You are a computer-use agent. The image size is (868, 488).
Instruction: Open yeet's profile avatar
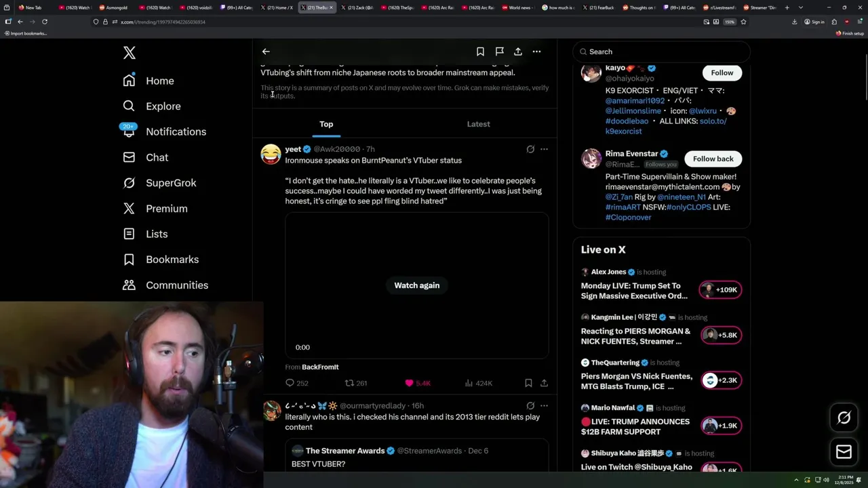[x=271, y=154]
